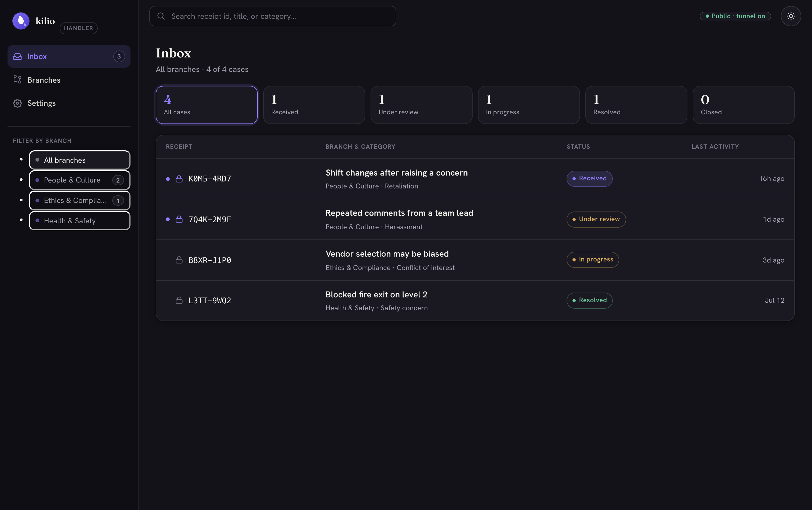Switch to the Under review status tab
The height and width of the screenshot is (510, 812).
coord(421,105)
